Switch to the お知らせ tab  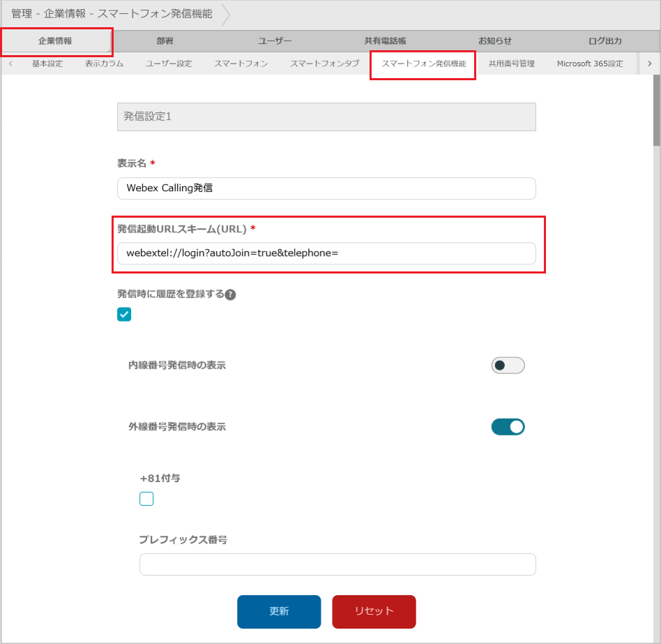pyautogui.click(x=495, y=40)
